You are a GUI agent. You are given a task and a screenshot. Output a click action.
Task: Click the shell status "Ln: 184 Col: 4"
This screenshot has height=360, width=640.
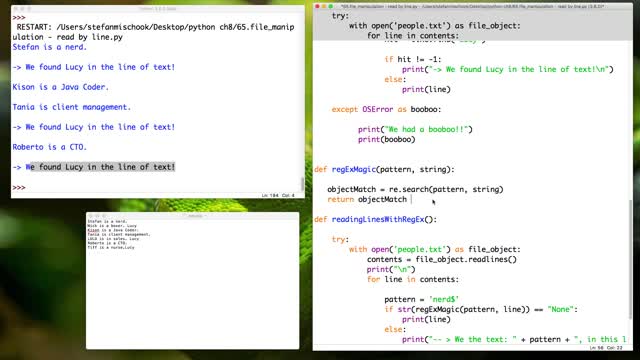(278, 196)
